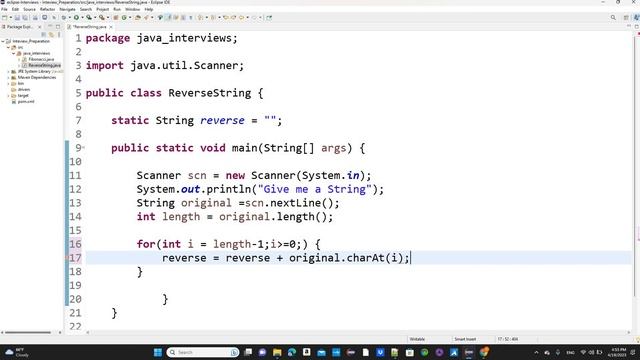This screenshot has height=360, width=640.
Task: Open the taskbar clock and date
Action: click(617, 352)
